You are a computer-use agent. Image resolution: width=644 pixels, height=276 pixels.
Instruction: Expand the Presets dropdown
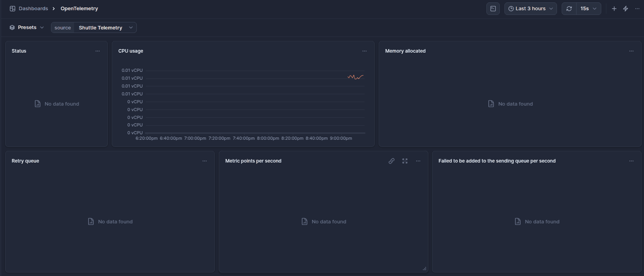(x=27, y=27)
